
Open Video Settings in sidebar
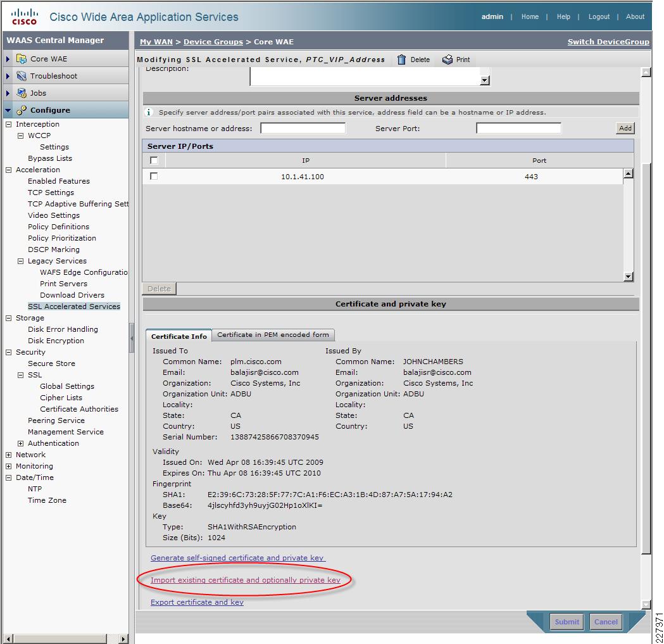click(54, 215)
